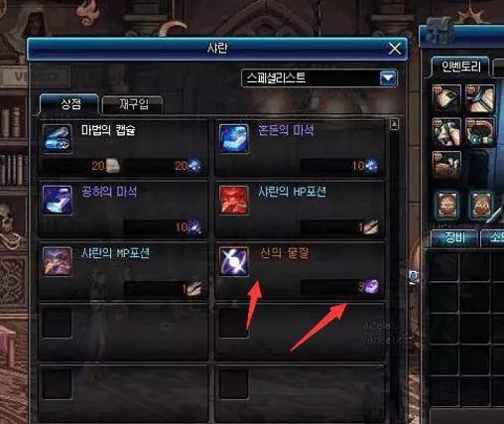
Task: Click the red 샤란의 HP포션 icon
Action: click(234, 200)
